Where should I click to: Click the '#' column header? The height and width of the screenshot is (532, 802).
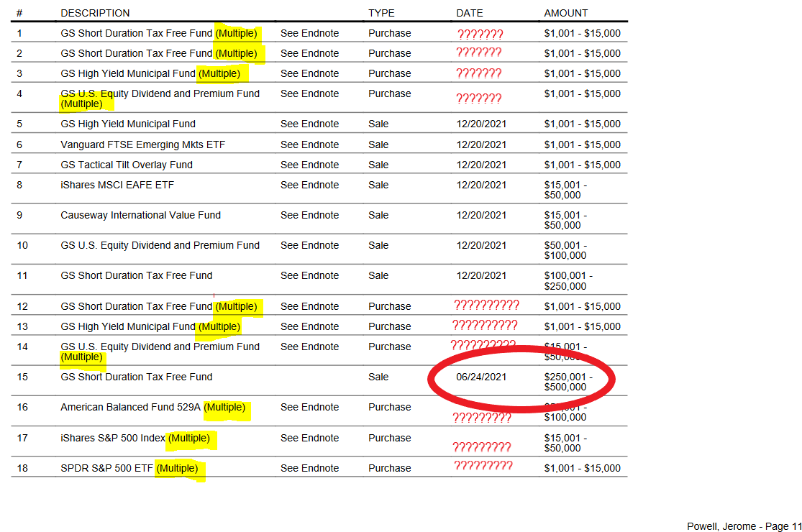[x=19, y=13]
